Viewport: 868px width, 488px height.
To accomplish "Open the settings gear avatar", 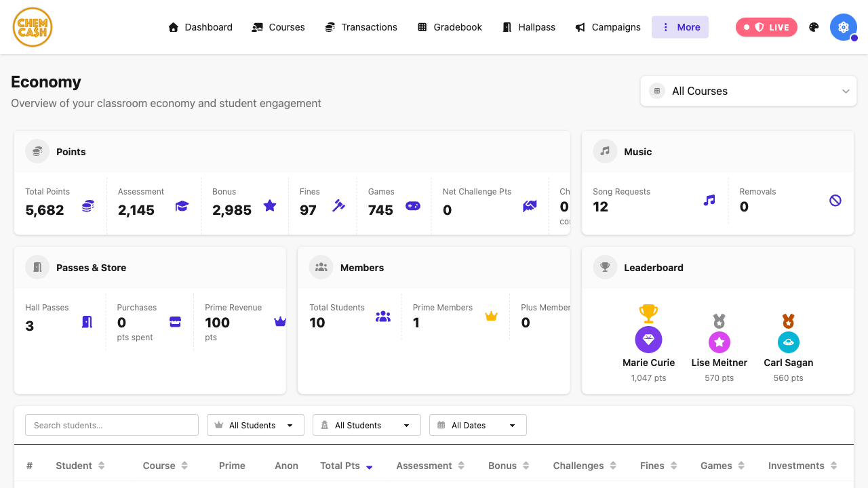I will [844, 27].
